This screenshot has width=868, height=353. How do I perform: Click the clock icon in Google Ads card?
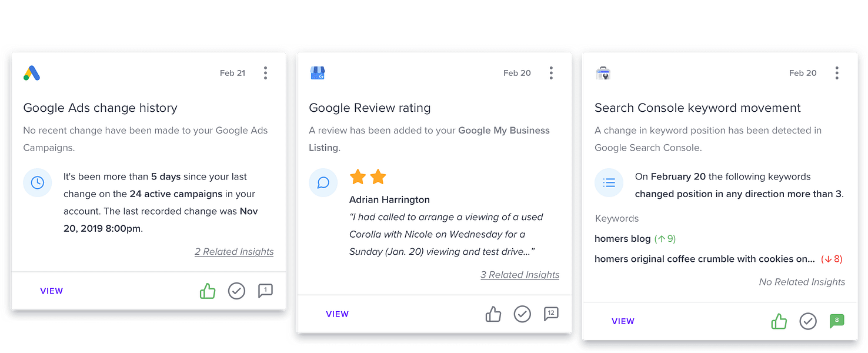coord(37,182)
